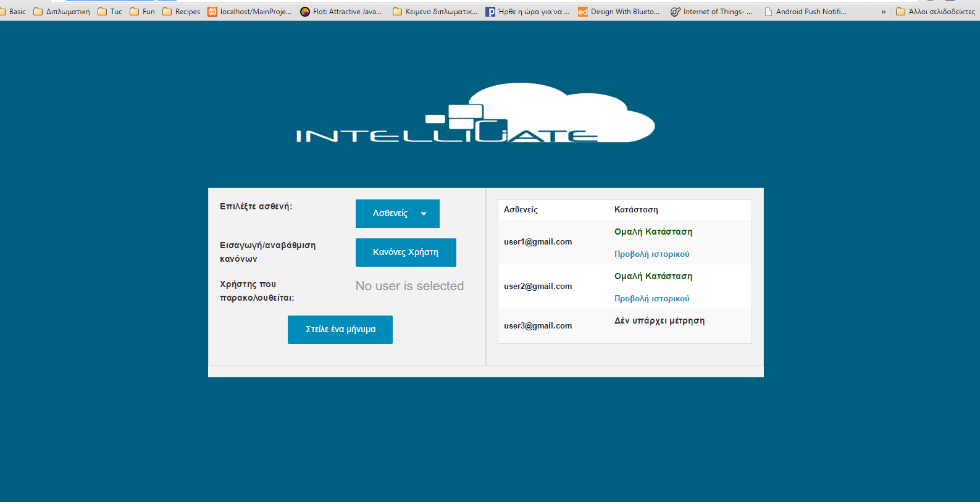Viewport: 980px width, 502px height.
Task: Open the Fun bookmarks folder
Action: (143, 12)
